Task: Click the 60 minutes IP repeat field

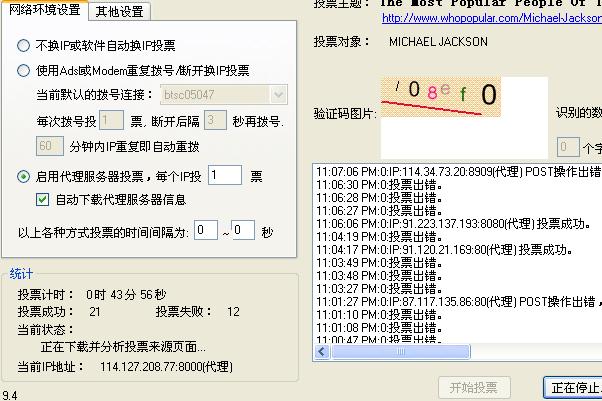Action: (x=50, y=146)
